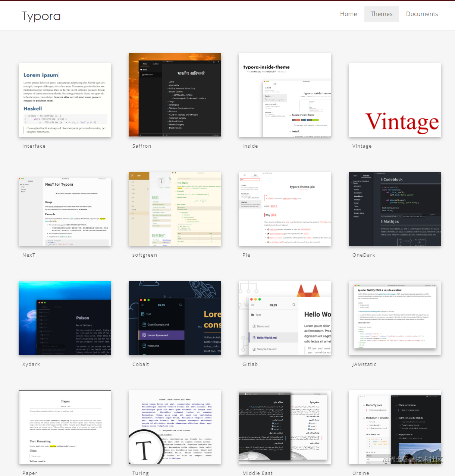Select the Inside theme thumbnail

pyautogui.click(x=285, y=95)
